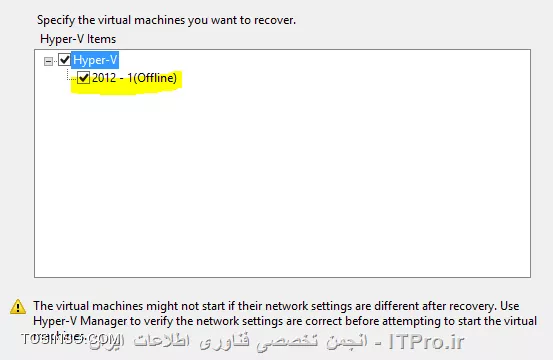Select the highlighted Hyper-V tree label

coord(95,60)
